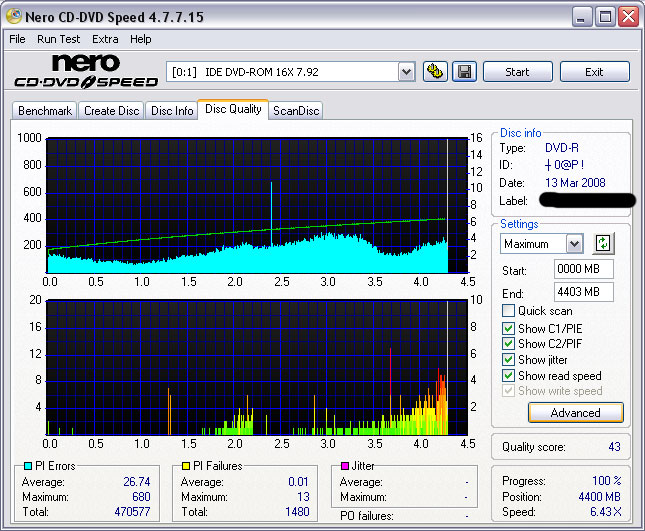The image size is (645, 531).
Task: Click the floppy disk save icon
Action: pos(464,72)
